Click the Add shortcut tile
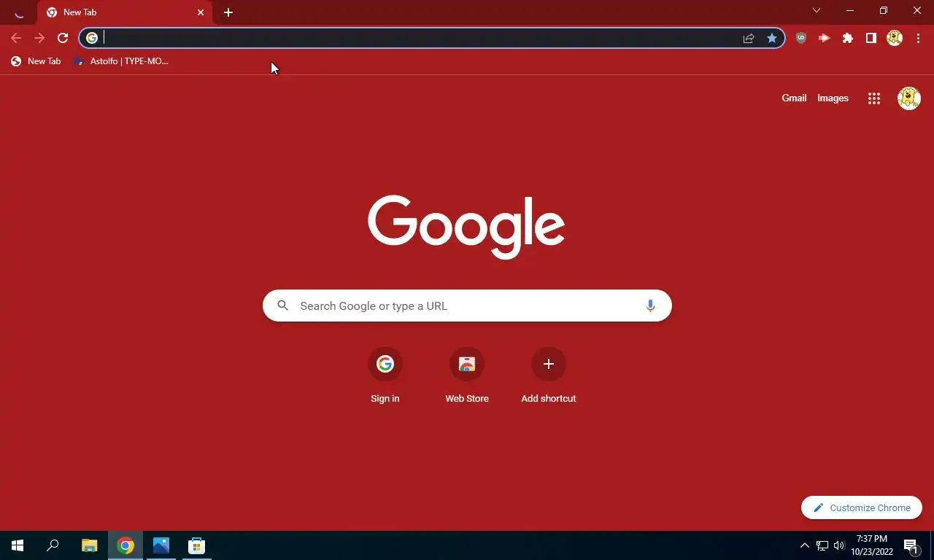Image resolution: width=934 pixels, height=560 pixels. [x=549, y=376]
